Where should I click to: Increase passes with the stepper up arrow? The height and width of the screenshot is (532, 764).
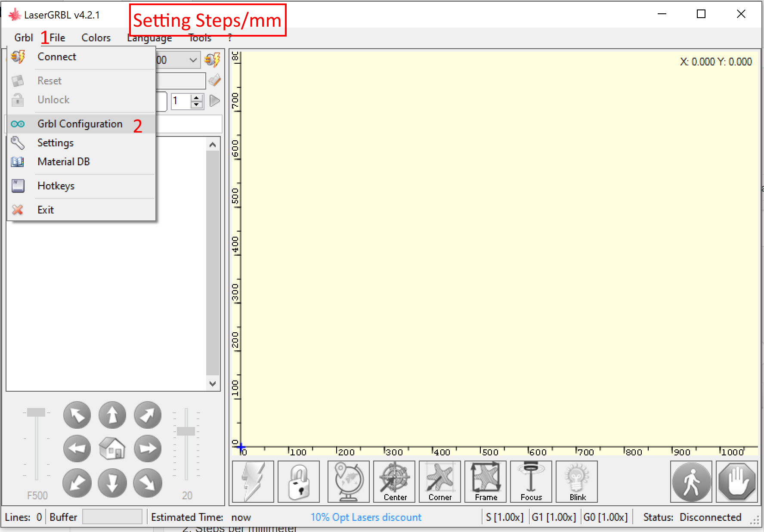197,98
